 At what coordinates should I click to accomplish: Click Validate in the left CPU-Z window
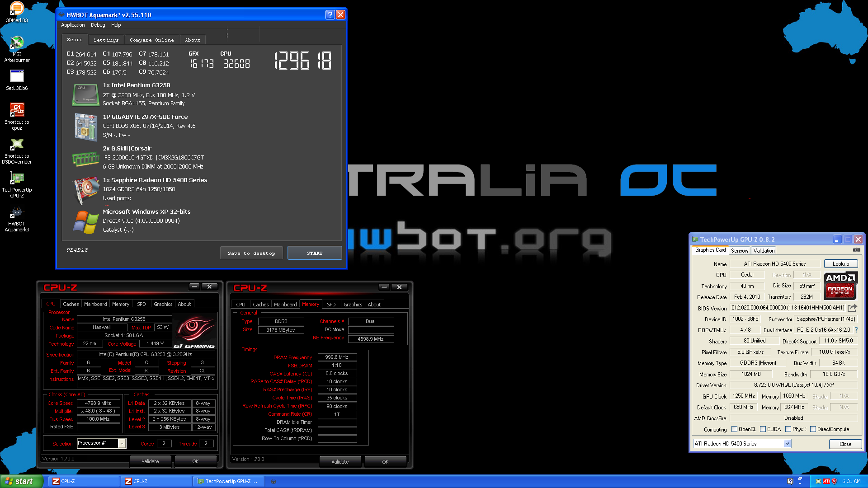tap(150, 461)
